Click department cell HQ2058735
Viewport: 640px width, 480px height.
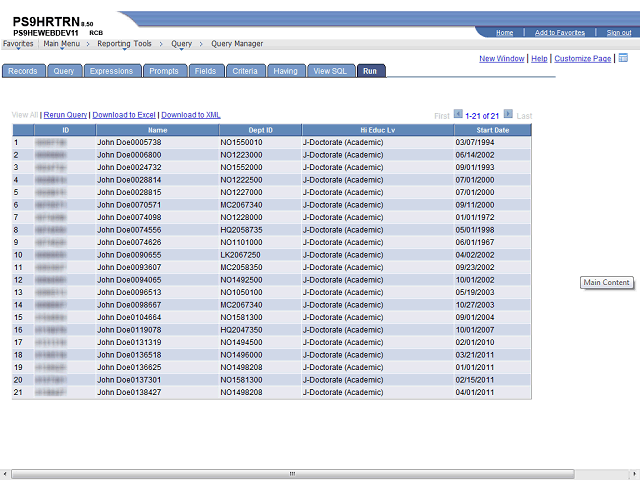click(x=241, y=230)
